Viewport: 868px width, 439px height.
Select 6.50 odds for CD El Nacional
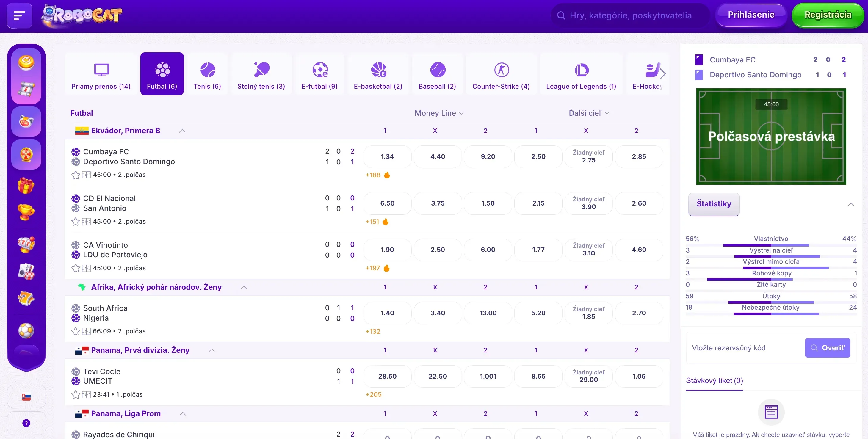click(388, 203)
